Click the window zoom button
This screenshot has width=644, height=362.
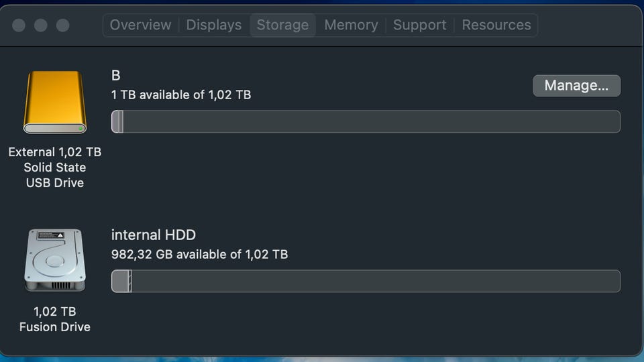click(63, 25)
